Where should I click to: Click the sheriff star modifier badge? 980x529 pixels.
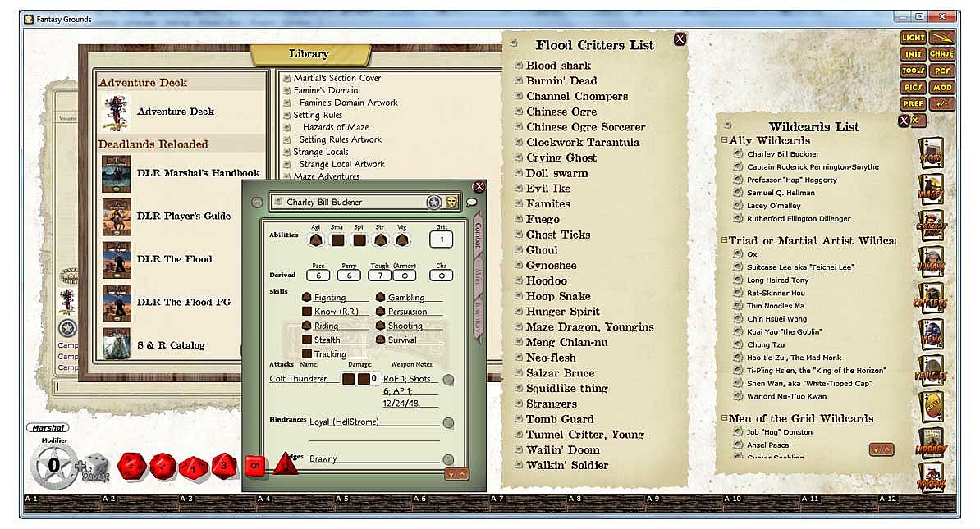click(x=54, y=467)
